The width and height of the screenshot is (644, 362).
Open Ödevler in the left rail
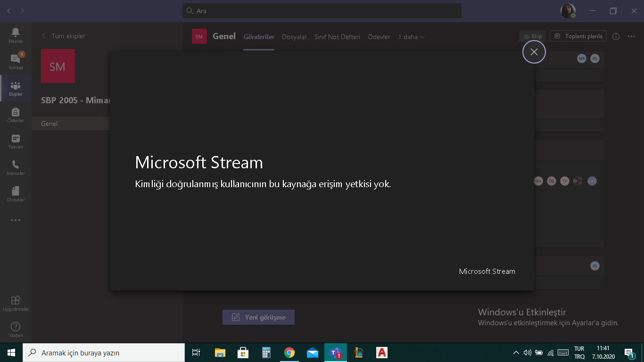(16, 115)
